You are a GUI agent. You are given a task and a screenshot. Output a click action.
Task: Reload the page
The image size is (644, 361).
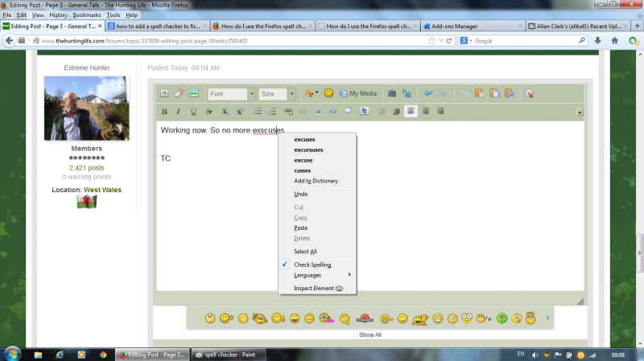449,41
